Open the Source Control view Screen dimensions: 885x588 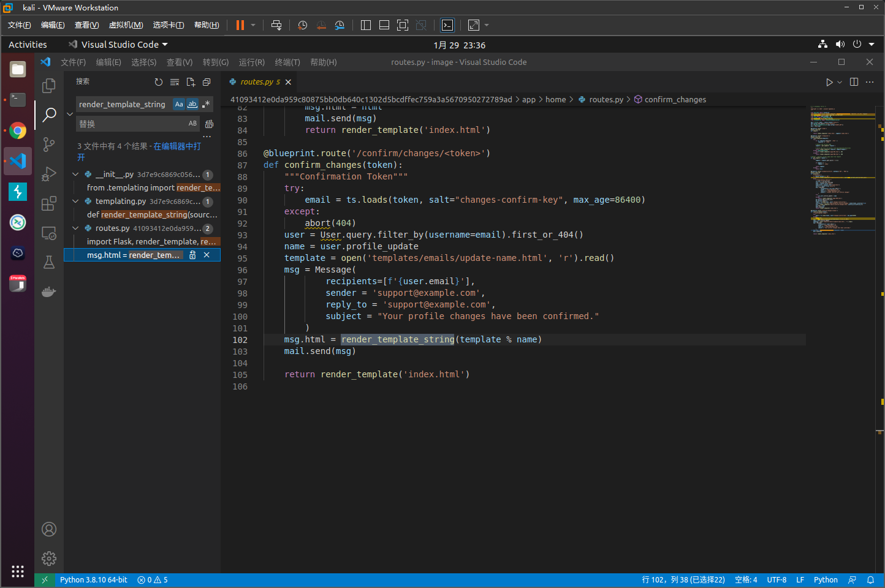pyautogui.click(x=49, y=145)
